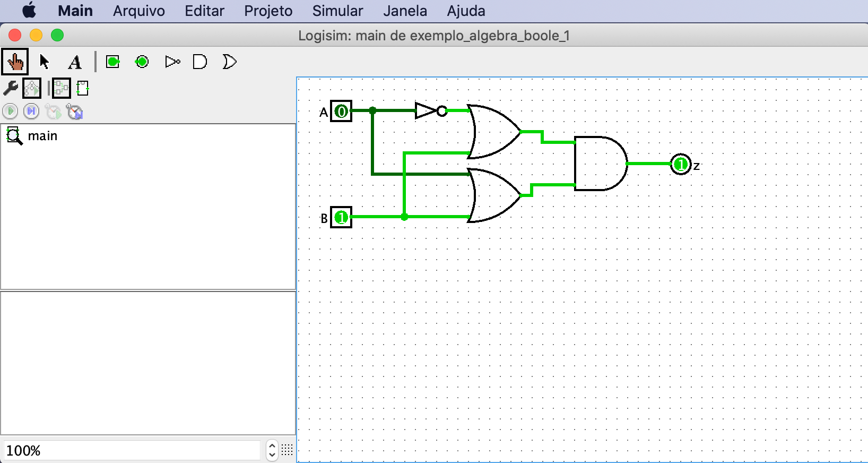Select the Text label tool
The height and width of the screenshot is (463, 868).
pyautogui.click(x=75, y=62)
